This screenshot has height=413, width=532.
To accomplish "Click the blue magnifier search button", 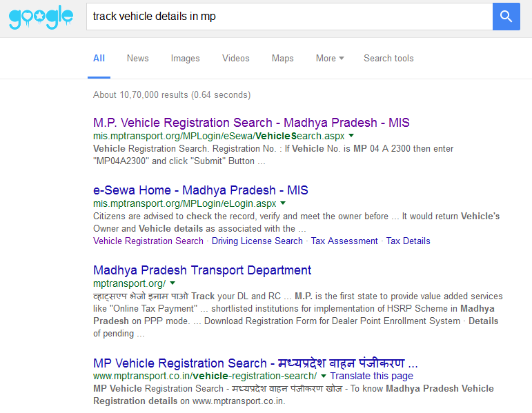I will click(x=506, y=17).
